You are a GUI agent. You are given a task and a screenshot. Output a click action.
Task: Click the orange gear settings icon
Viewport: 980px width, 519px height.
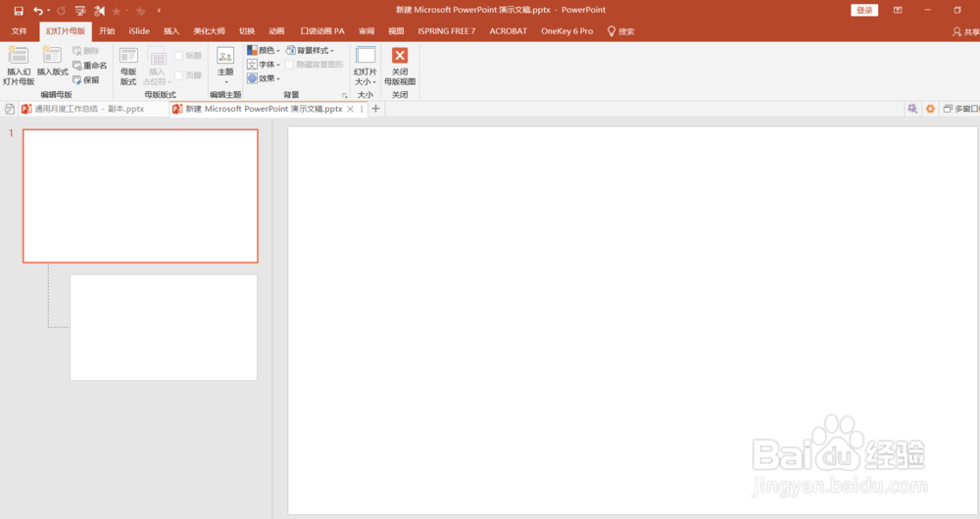pyautogui.click(x=930, y=109)
